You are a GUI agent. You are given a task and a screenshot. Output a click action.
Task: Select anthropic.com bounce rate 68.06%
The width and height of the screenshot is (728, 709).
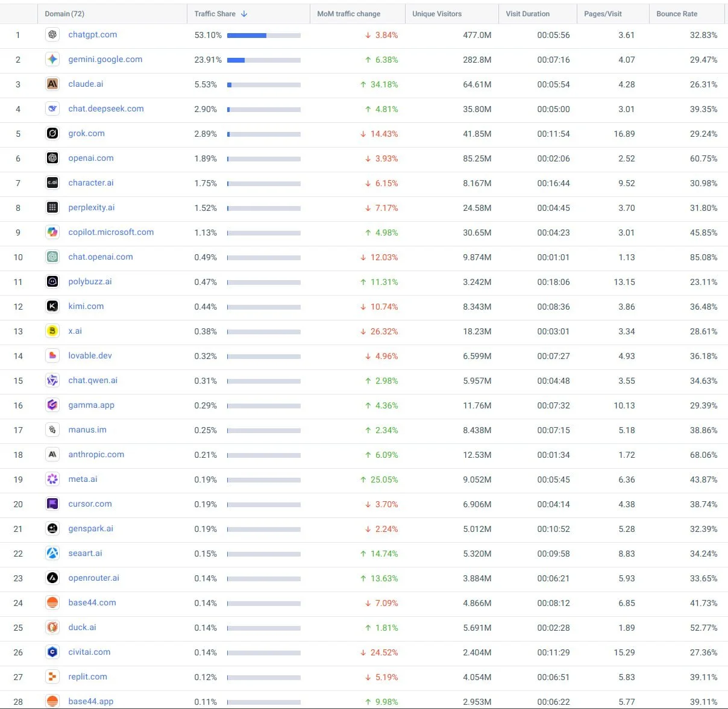704,455
